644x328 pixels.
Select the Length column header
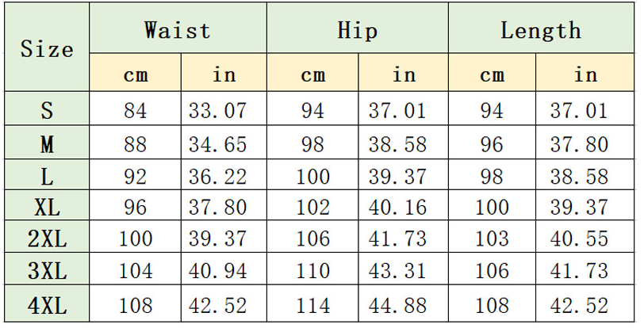click(541, 28)
